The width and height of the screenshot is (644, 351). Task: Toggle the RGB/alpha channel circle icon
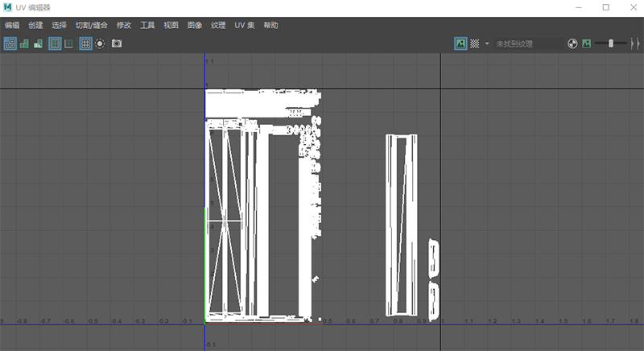(572, 43)
